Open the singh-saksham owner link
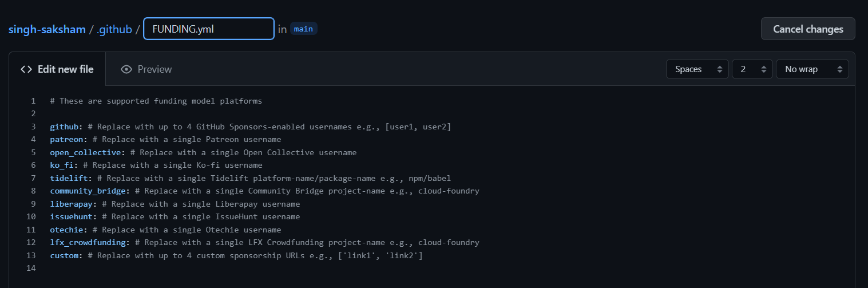This screenshot has width=868, height=288. click(x=46, y=29)
